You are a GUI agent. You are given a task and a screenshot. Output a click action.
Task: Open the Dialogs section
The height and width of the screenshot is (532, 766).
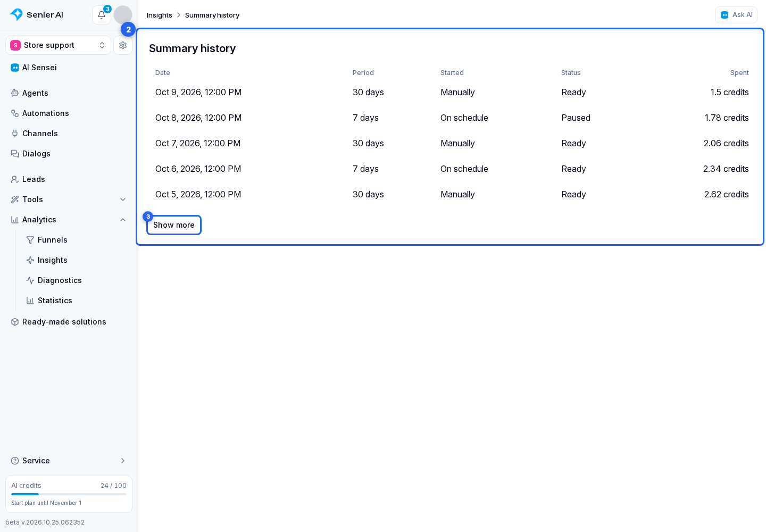click(69, 154)
